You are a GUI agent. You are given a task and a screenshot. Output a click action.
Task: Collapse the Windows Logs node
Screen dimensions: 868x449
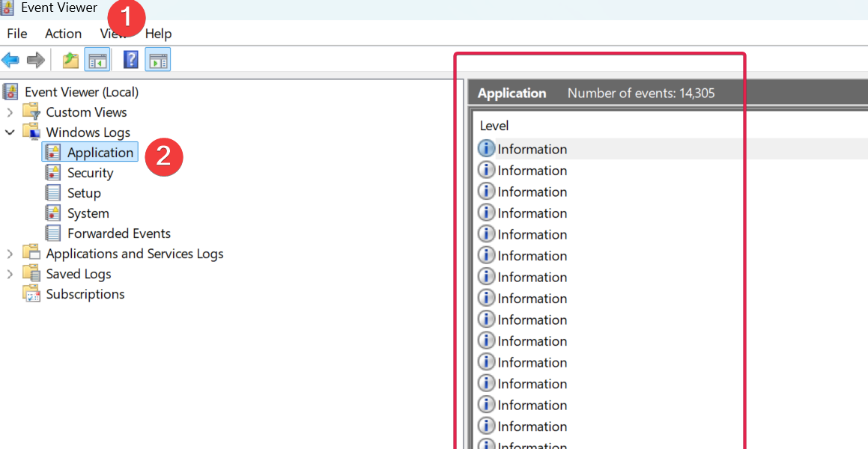click(10, 132)
